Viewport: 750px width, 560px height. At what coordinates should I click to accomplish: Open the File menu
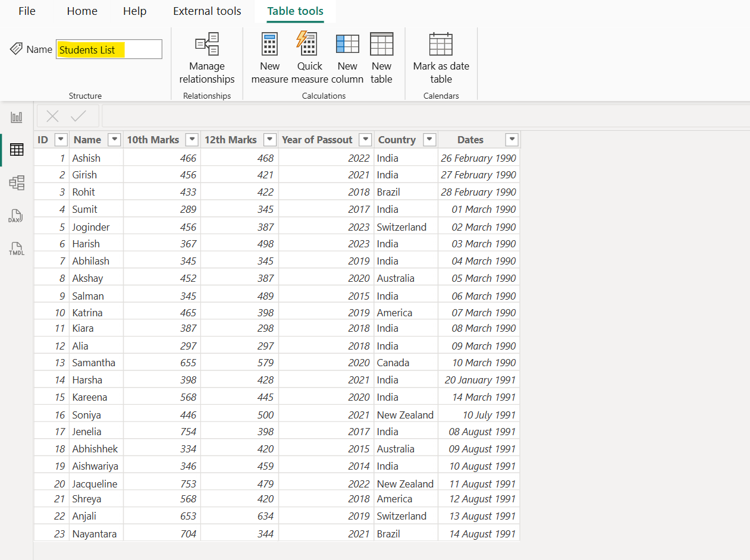point(27,11)
